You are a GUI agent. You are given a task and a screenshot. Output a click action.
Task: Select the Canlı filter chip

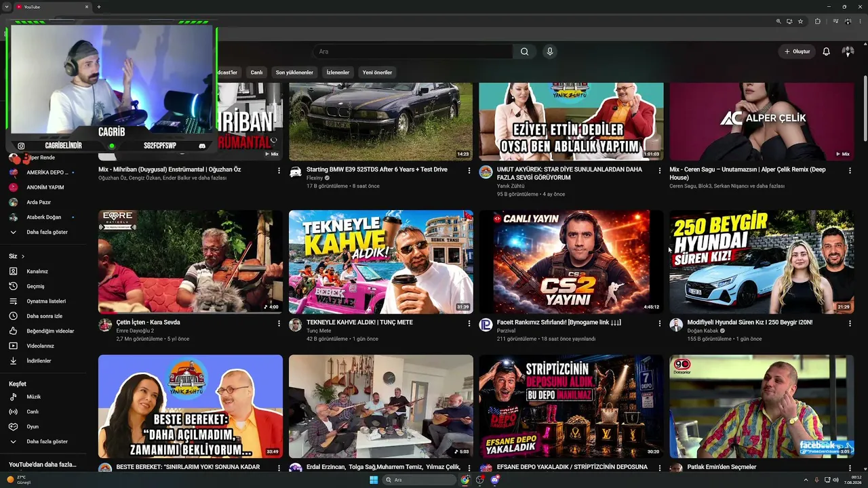tap(256, 73)
